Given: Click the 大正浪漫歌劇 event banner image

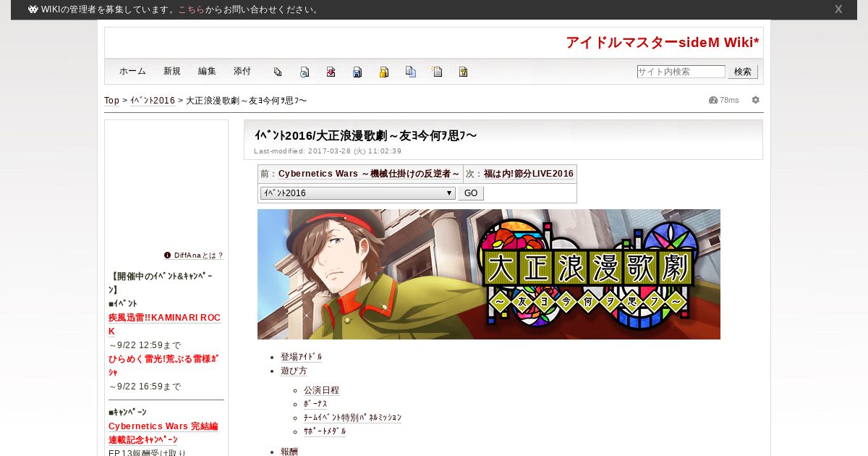Looking at the screenshot, I should point(489,274).
